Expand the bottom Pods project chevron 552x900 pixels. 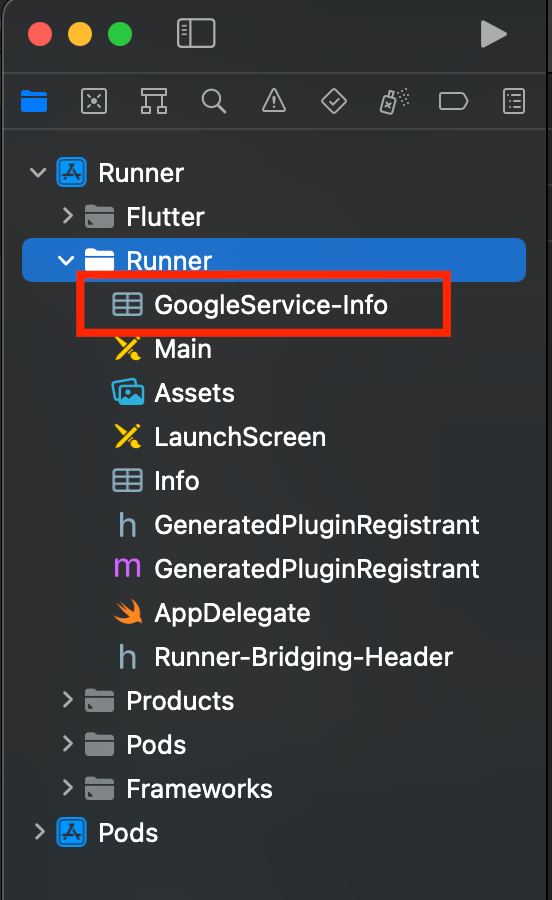click(40, 831)
